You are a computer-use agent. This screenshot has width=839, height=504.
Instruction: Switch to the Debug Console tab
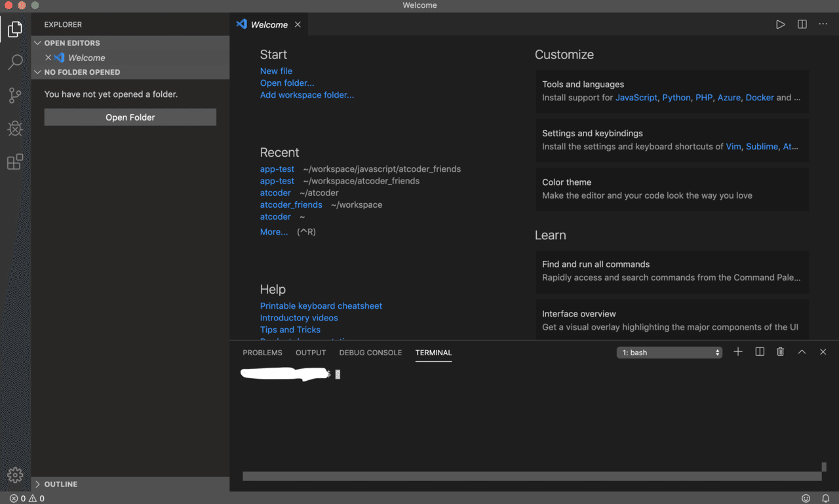[x=370, y=353]
